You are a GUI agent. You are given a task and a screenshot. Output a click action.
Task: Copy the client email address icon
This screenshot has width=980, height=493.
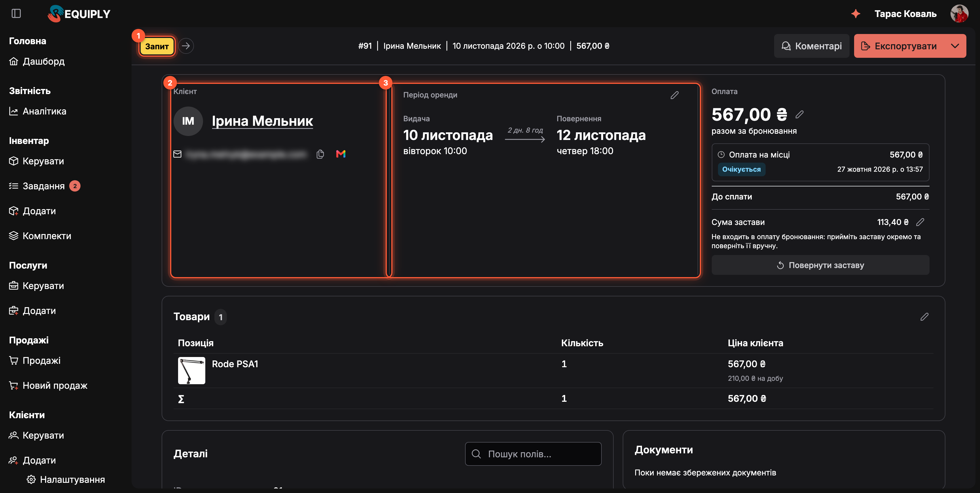click(320, 154)
